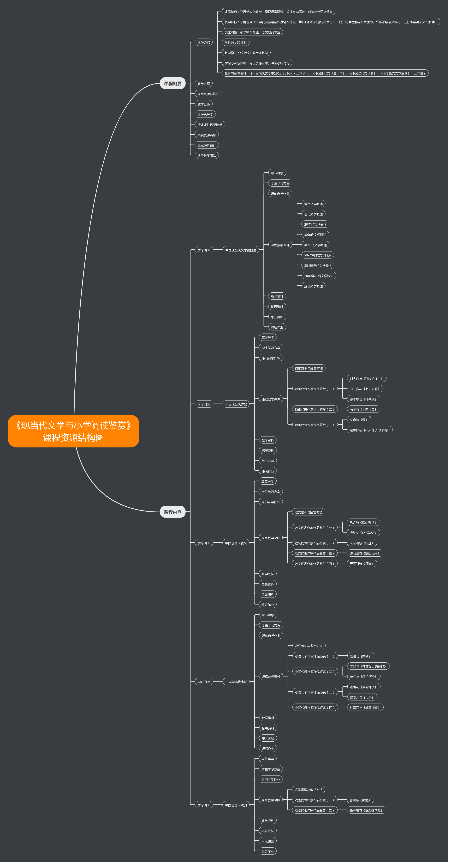Click the 课程教学团队 node
Image resolution: width=451 pixels, height=868 pixels.
206,155
